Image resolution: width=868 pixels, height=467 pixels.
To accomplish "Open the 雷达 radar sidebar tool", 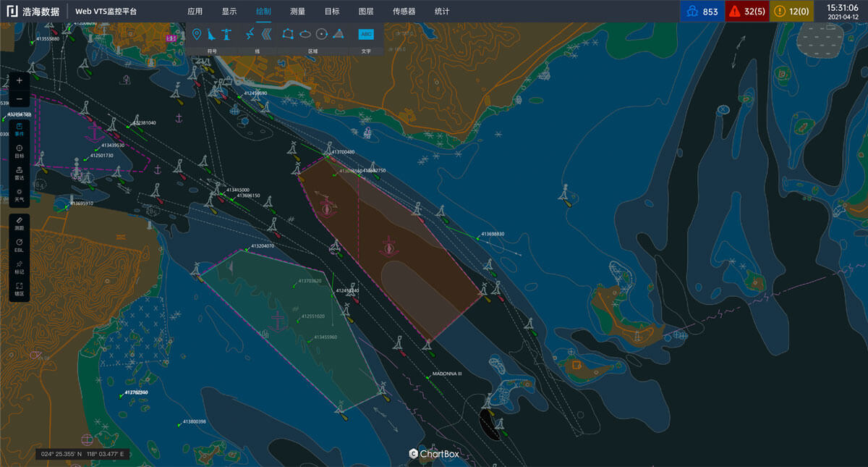I will coord(20,173).
